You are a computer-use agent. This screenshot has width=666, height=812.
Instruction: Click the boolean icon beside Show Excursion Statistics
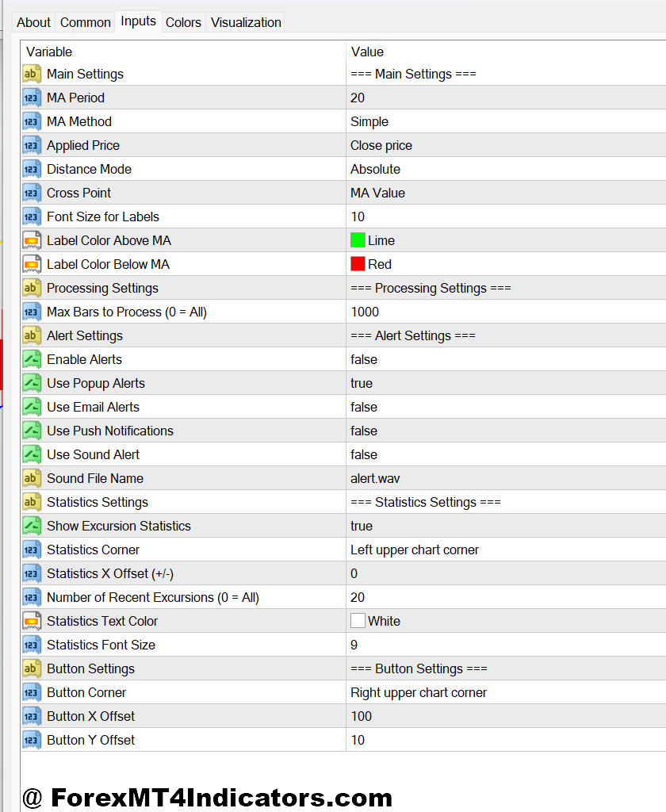31,526
